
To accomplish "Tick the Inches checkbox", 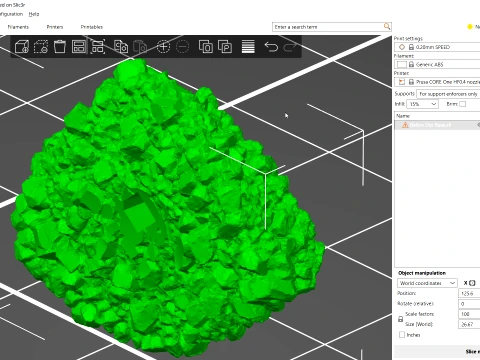I will point(402,334).
